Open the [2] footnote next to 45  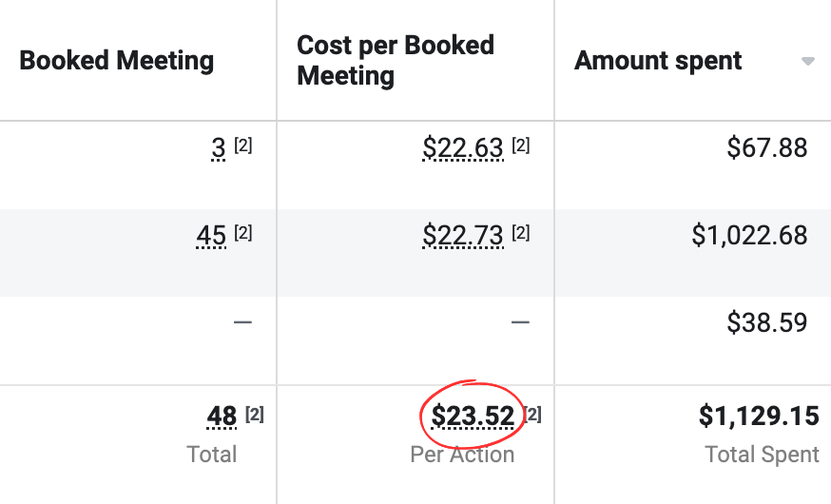[x=243, y=233]
